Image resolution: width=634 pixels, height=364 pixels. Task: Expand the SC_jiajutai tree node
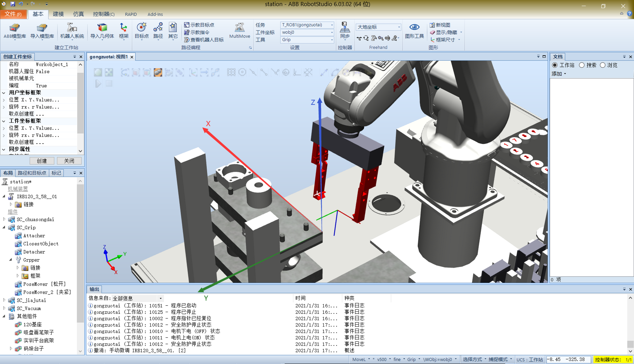point(4,300)
